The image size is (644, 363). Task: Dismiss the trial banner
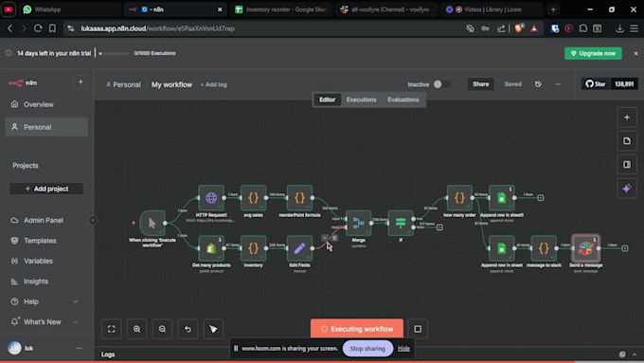[635, 53]
